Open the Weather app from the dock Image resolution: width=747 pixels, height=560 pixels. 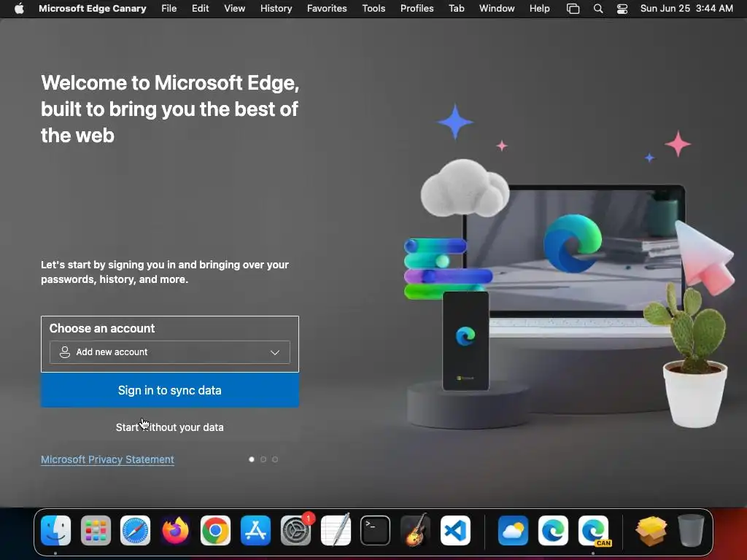[x=513, y=531]
